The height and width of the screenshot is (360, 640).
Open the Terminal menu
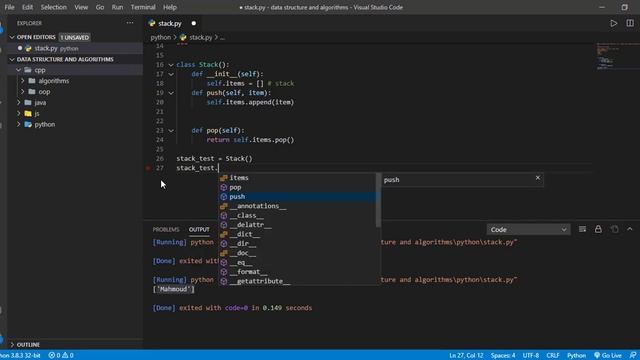(x=143, y=7)
